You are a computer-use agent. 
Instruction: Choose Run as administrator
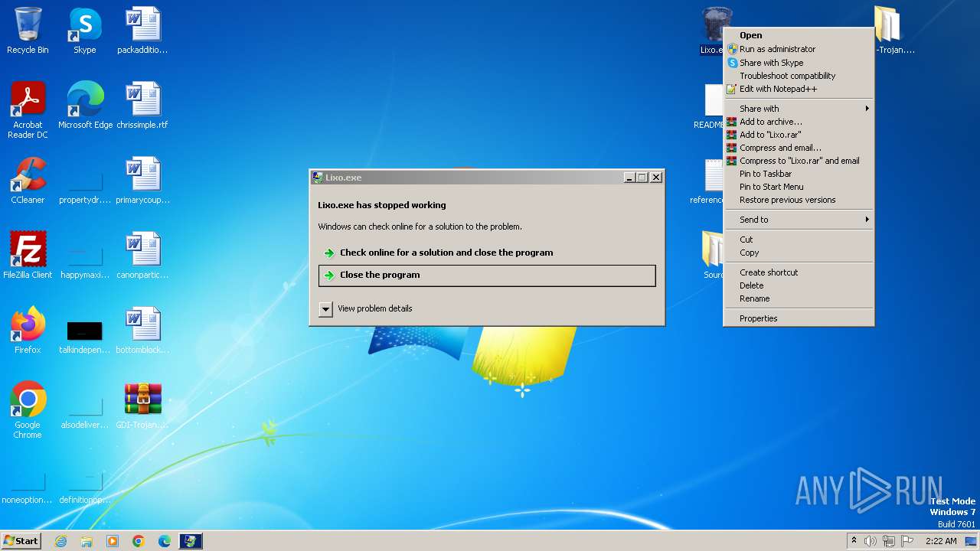tap(799, 49)
